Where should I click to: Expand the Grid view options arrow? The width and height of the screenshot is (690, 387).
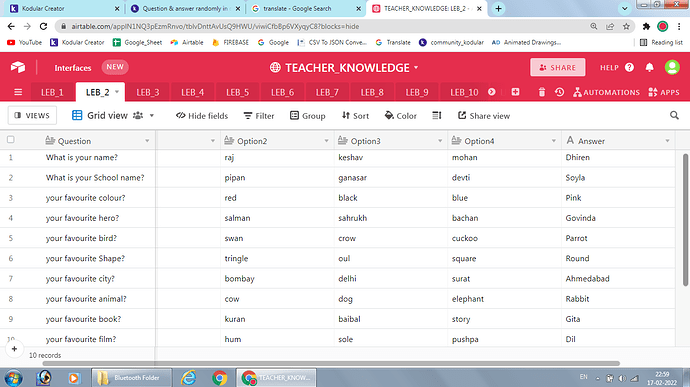pyautogui.click(x=152, y=115)
